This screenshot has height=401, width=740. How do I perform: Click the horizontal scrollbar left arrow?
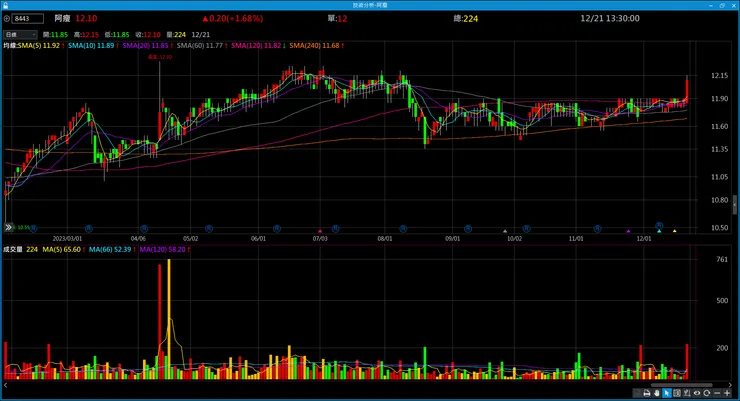click(6, 385)
